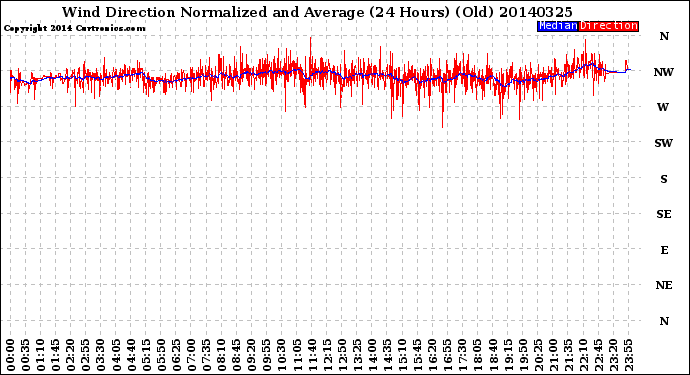Click the 00:00 time axis label
690x375 pixels.
[11, 355]
